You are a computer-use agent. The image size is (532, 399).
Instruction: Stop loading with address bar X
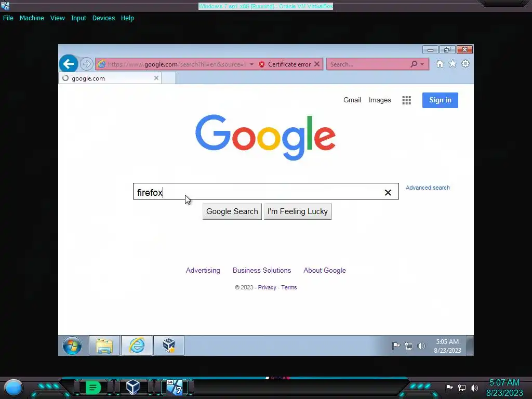[317, 64]
